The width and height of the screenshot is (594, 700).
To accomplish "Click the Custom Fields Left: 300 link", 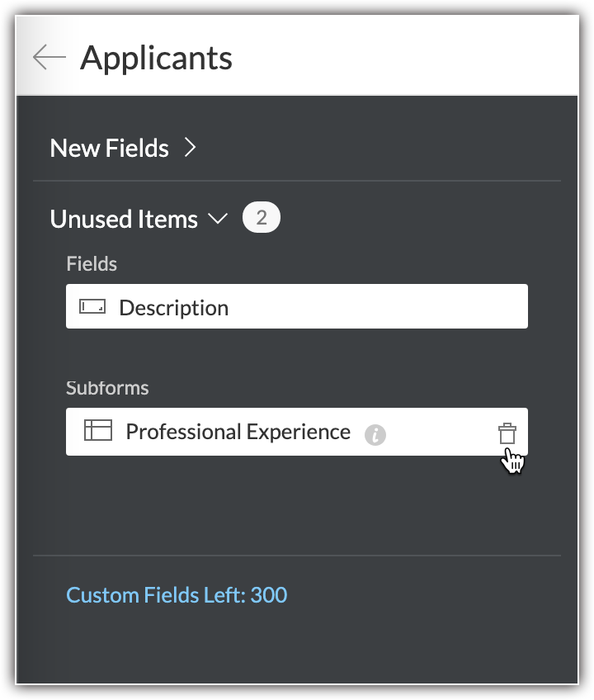I will click(x=177, y=595).
